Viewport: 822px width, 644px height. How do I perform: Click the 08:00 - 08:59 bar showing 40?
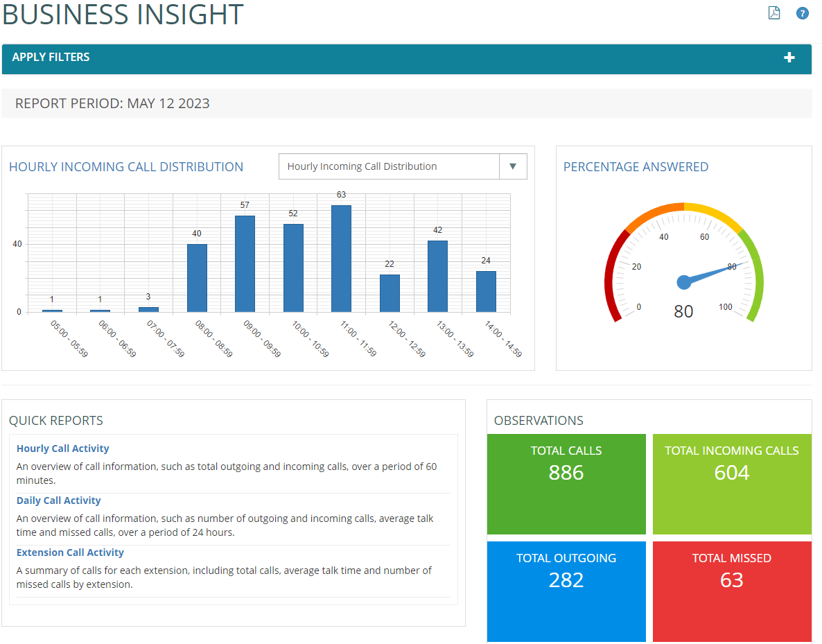[x=197, y=278]
